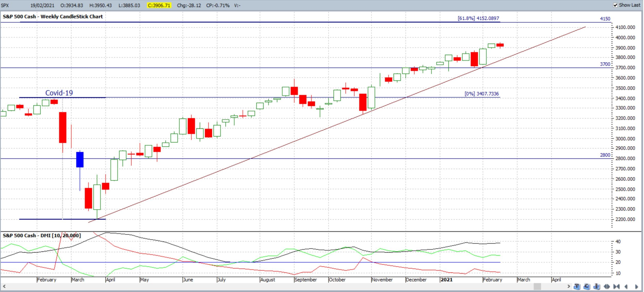Click the scrollbar right arrow

pyautogui.click(x=569, y=286)
